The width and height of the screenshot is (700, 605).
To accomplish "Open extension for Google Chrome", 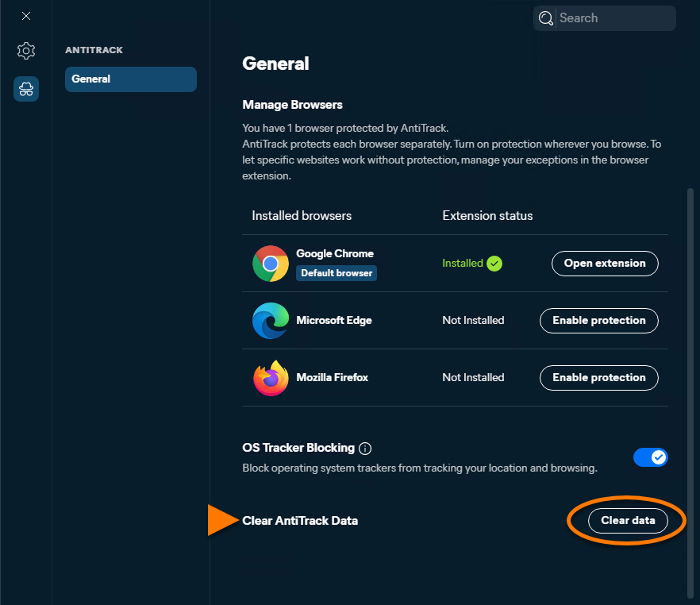I will coord(605,264).
